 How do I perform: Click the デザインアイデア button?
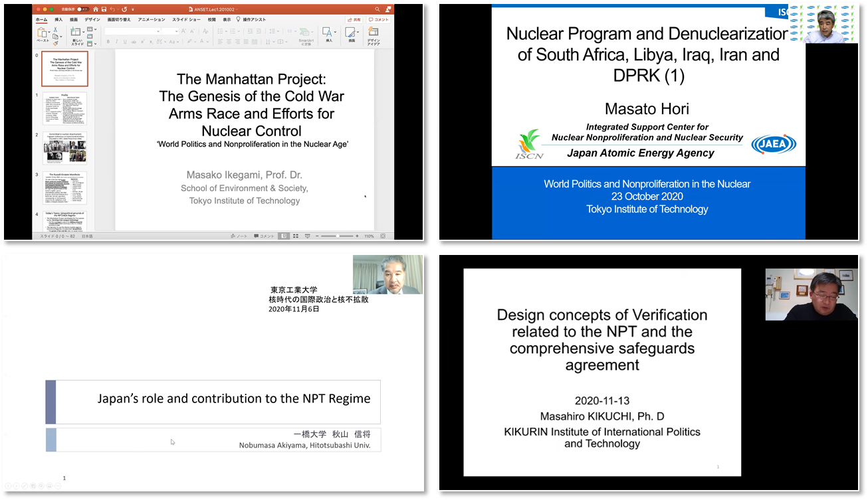374,36
